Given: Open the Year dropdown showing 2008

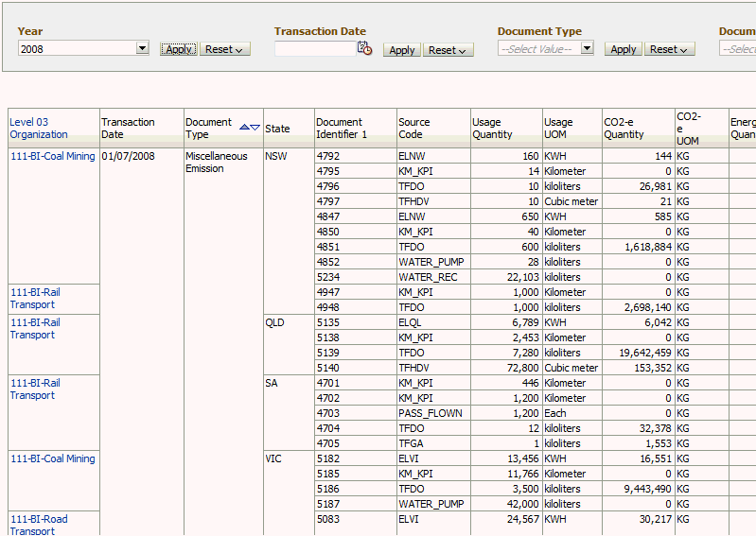Looking at the screenshot, I should pos(83,48).
